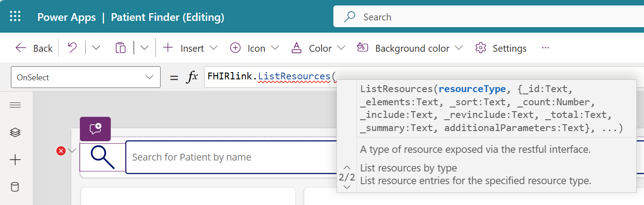Open Settings from the toolbar

[x=501, y=48]
